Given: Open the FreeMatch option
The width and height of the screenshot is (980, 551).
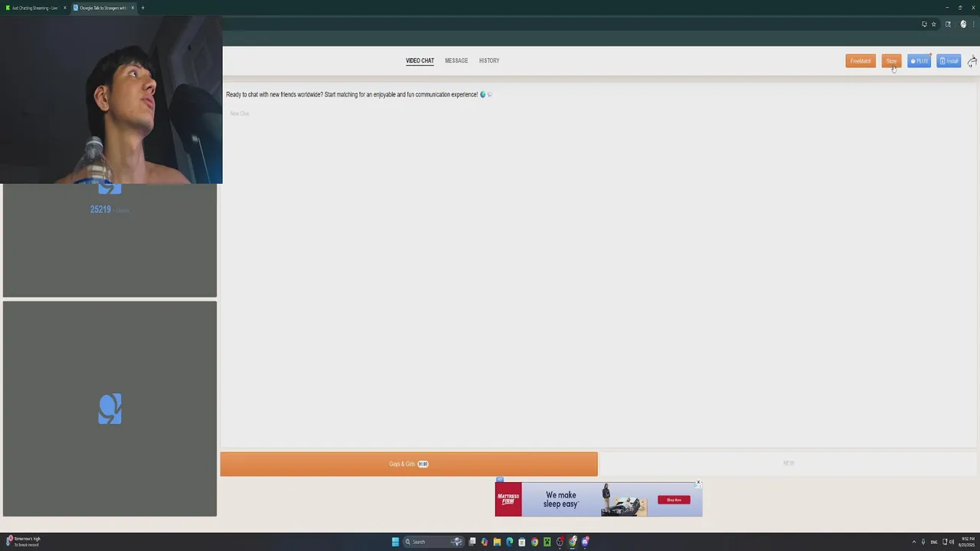Looking at the screenshot, I should 861,61.
